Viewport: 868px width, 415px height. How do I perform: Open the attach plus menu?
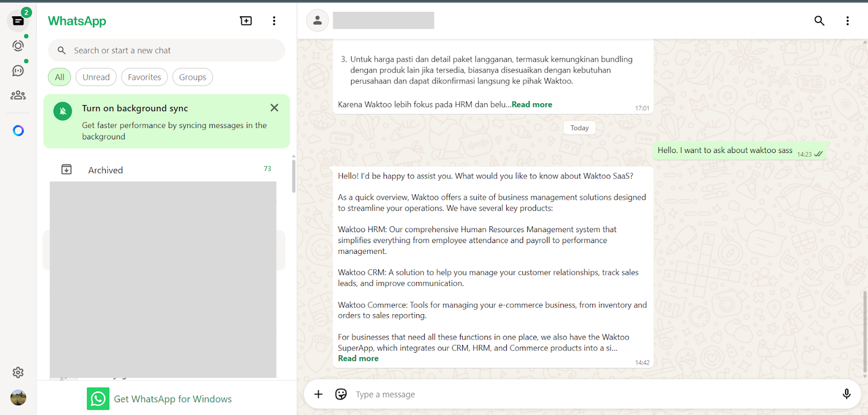(x=318, y=394)
